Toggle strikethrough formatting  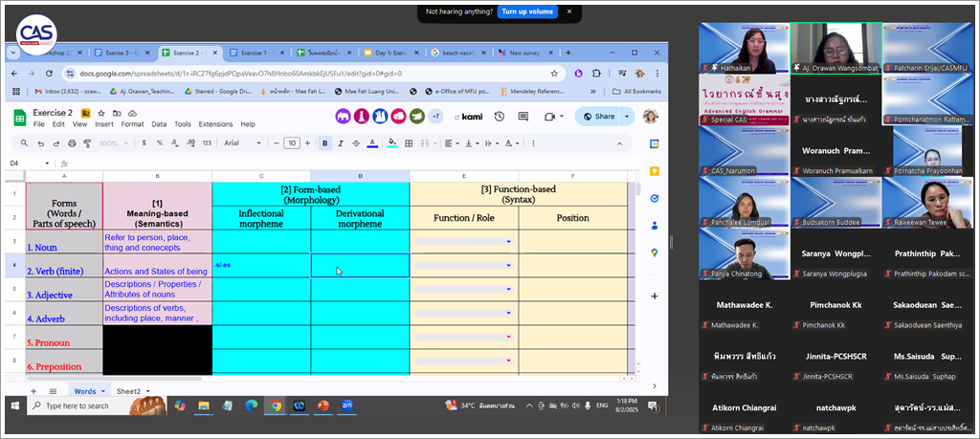(356, 143)
